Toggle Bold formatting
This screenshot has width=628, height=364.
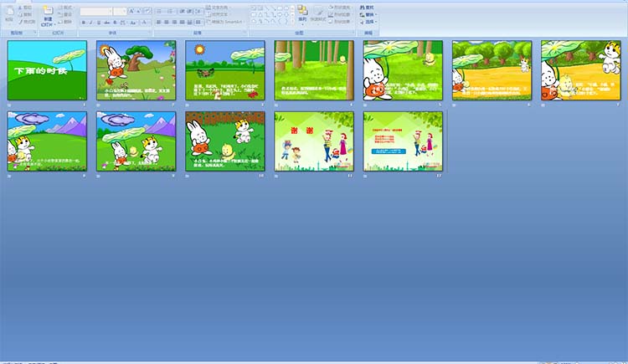click(x=83, y=23)
